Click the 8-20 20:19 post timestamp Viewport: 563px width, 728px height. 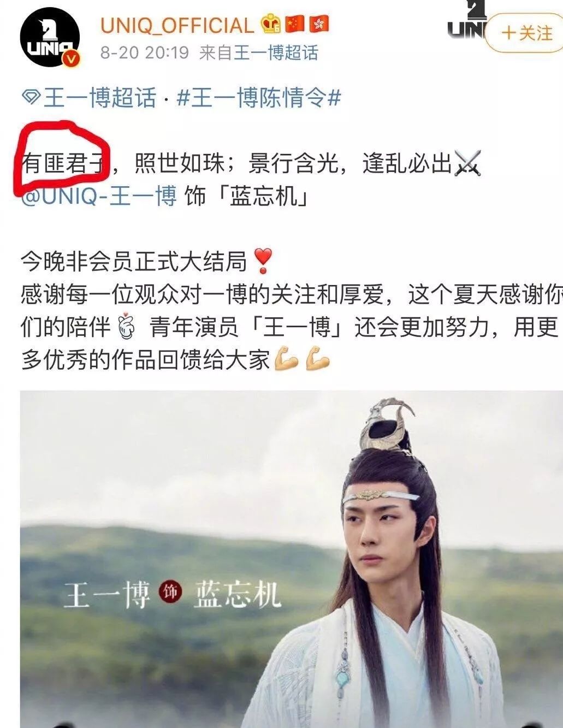click(145, 54)
